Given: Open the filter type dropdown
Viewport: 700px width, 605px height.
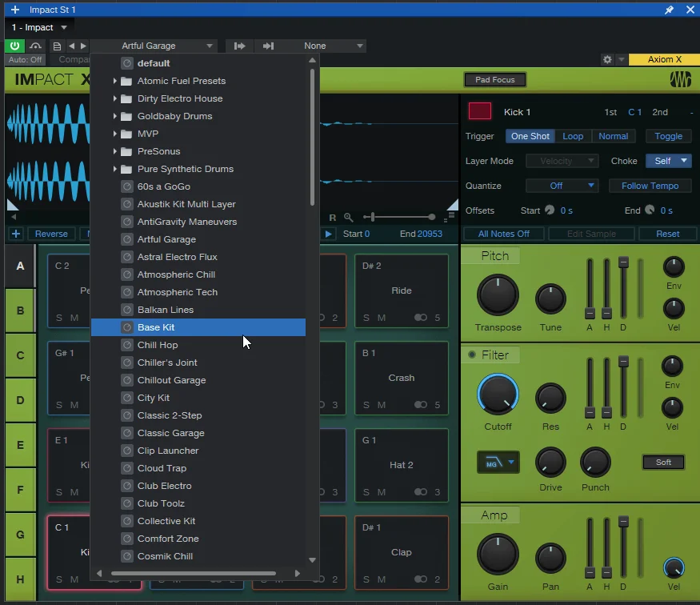Looking at the screenshot, I should coord(498,463).
